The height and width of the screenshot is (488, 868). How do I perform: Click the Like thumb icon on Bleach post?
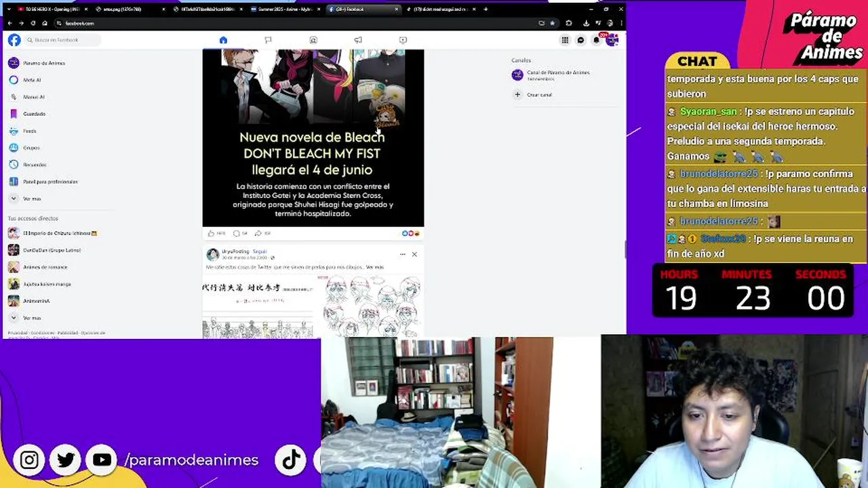coord(211,233)
